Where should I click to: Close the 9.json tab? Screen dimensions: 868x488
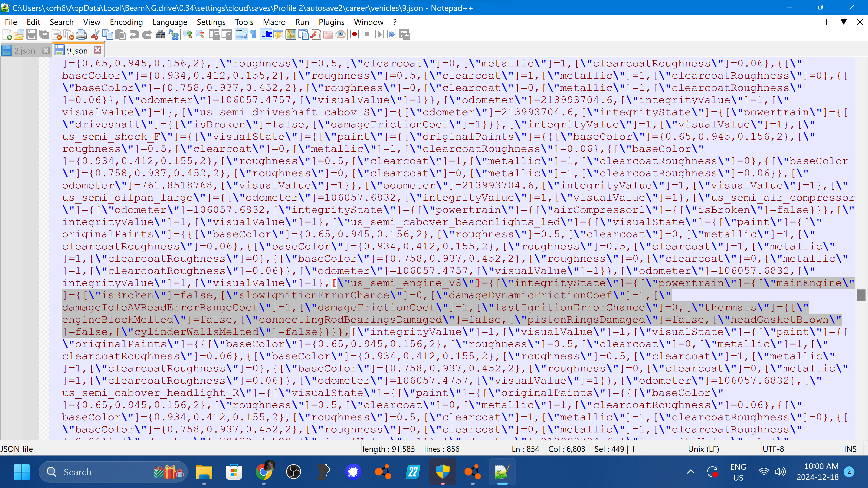pyautogui.click(x=98, y=50)
